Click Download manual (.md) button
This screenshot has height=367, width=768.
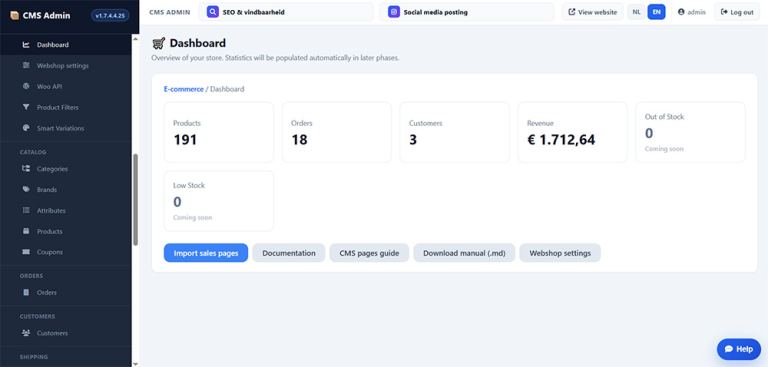pyautogui.click(x=464, y=253)
